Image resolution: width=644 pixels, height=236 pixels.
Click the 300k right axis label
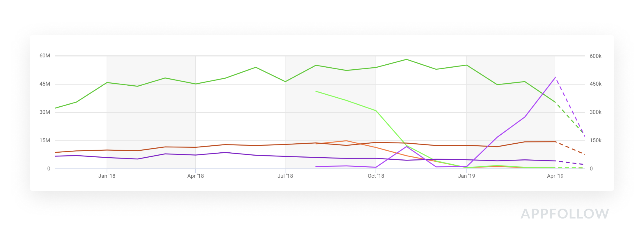[595, 112]
